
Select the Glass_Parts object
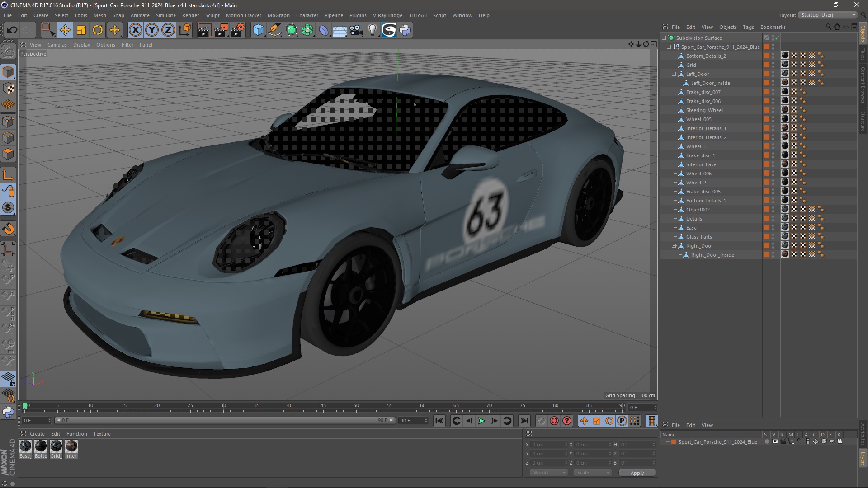click(x=699, y=237)
